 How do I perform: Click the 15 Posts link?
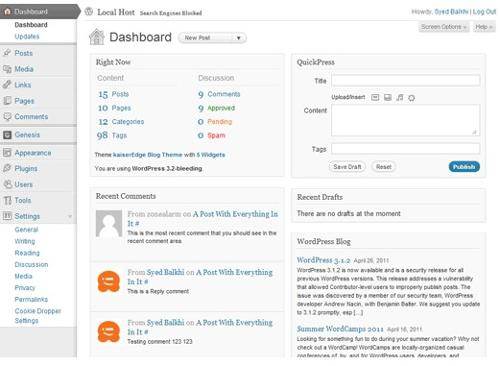113,94
